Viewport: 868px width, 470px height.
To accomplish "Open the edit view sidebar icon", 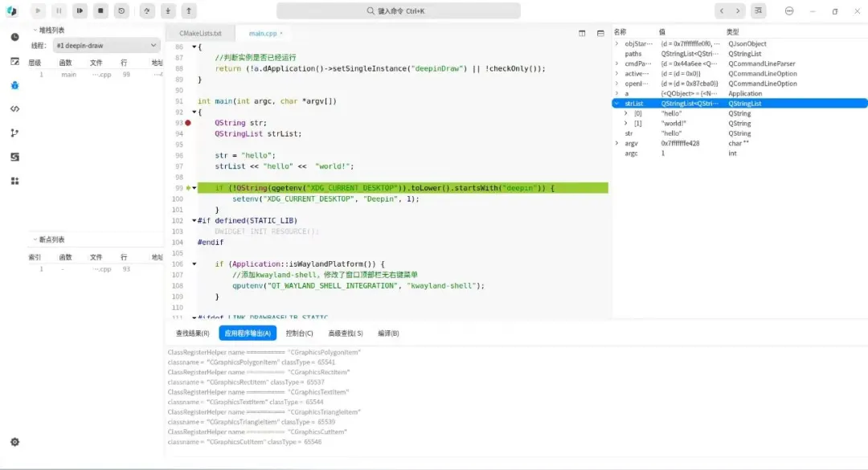I will coord(15,61).
